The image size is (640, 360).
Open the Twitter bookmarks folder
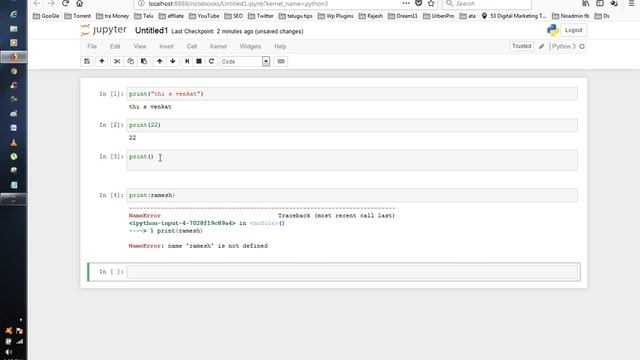[261, 16]
